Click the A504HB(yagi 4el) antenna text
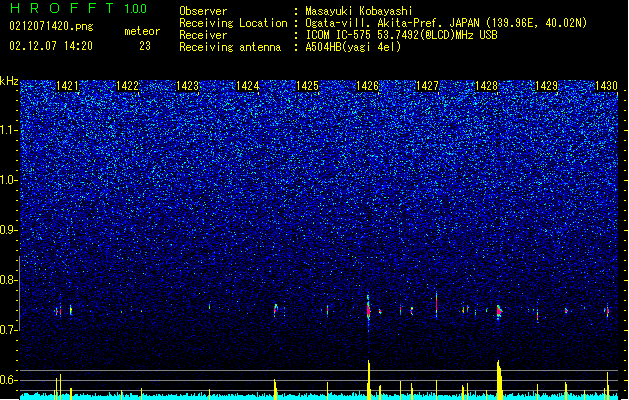 pos(353,47)
